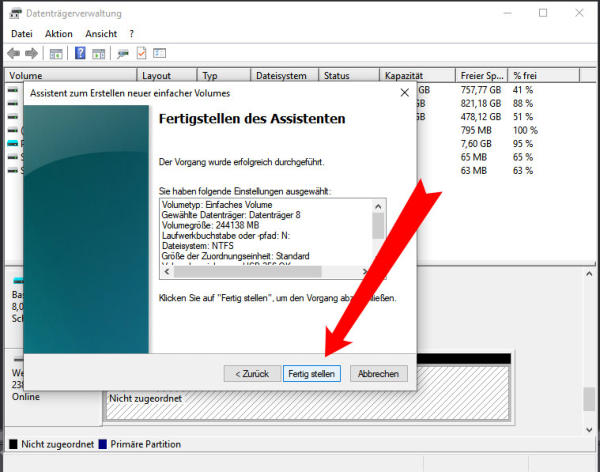Close the volume wizard dialog with X
Screen dimensions: 600x472
(404, 93)
